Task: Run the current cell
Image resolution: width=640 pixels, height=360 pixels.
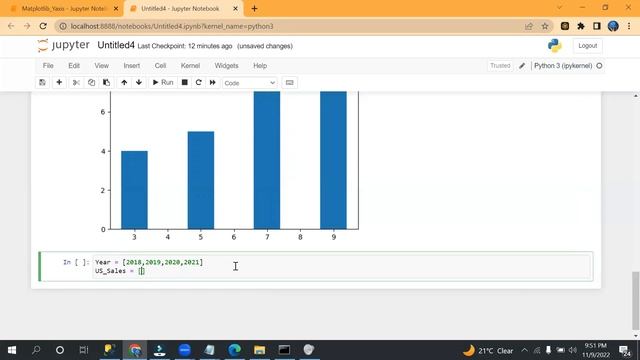Action: pyautogui.click(x=163, y=82)
